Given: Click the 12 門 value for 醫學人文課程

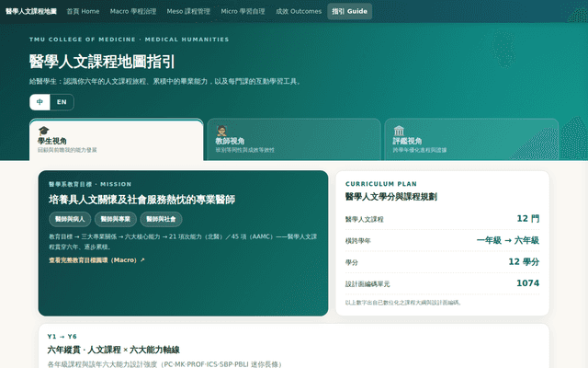Looking at the screenshot, I should [528, 219].
